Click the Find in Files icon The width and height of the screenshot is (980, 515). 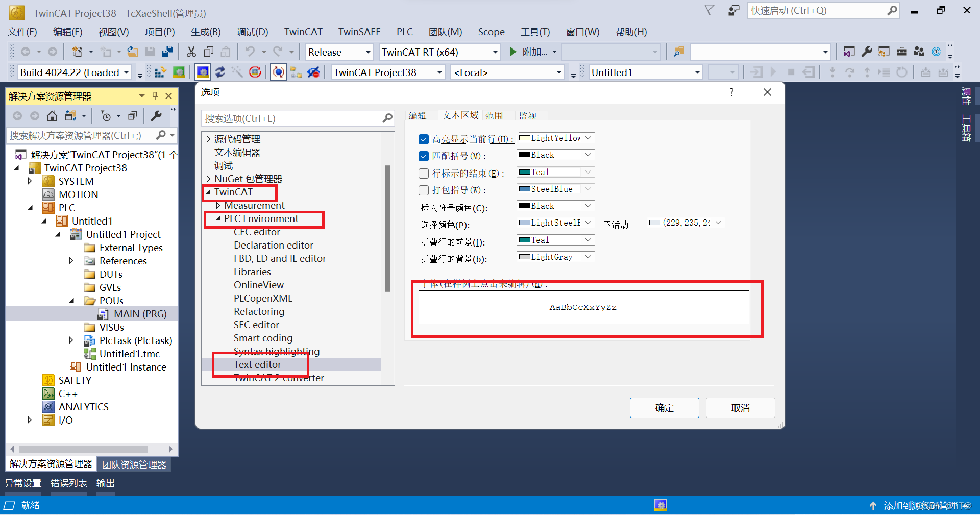(678, 52)
